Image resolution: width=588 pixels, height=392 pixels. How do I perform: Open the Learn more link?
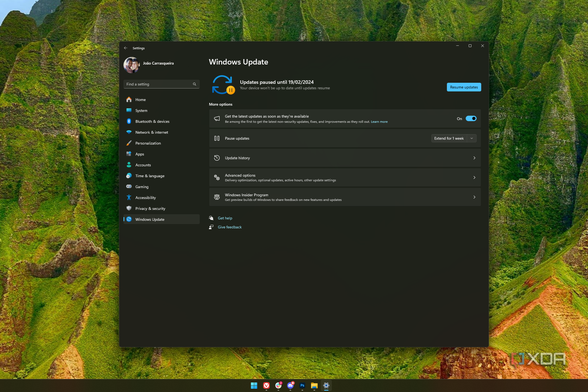[x=379, y=122]
